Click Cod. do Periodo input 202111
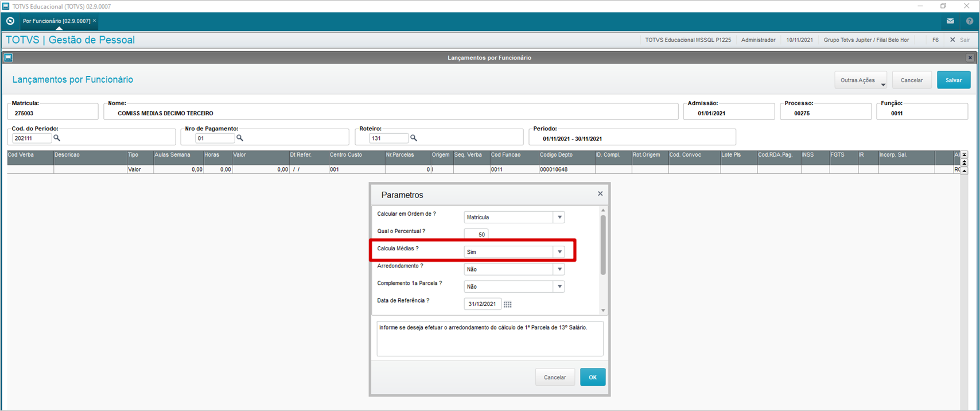 click(x=32, y=138)
